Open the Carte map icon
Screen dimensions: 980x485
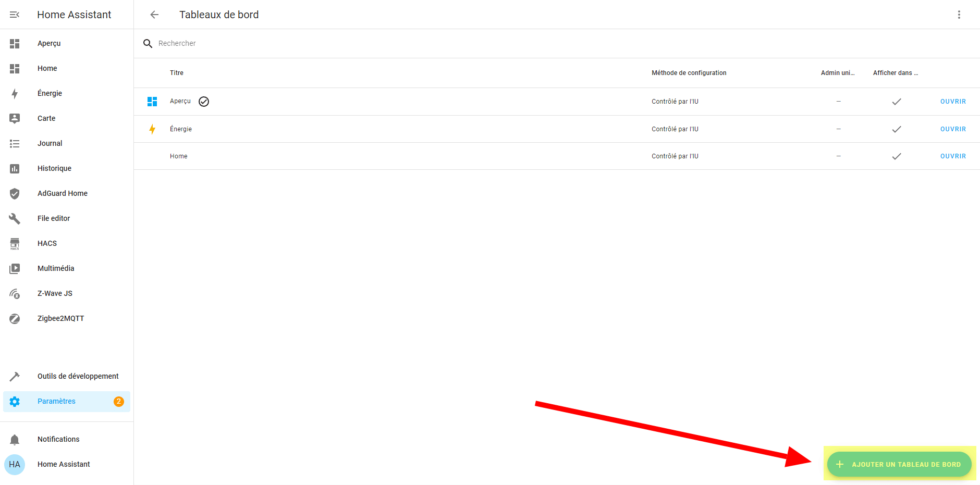tap(15, 119)
